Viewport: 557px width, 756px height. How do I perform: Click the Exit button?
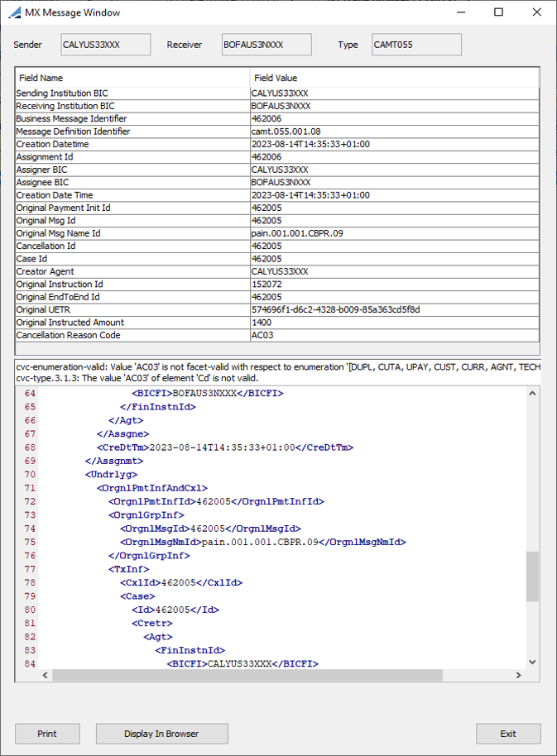[508, 734]
